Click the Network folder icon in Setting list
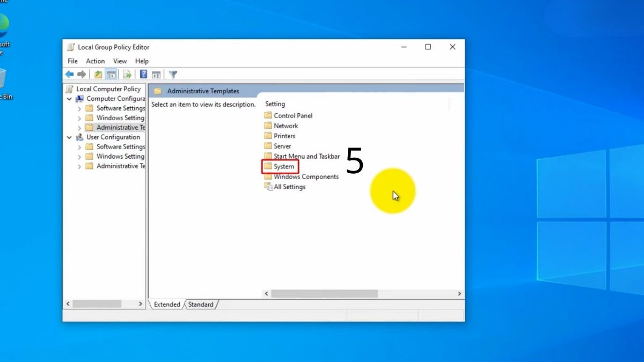Screen dimensions: 644x362 pos(268,125)
